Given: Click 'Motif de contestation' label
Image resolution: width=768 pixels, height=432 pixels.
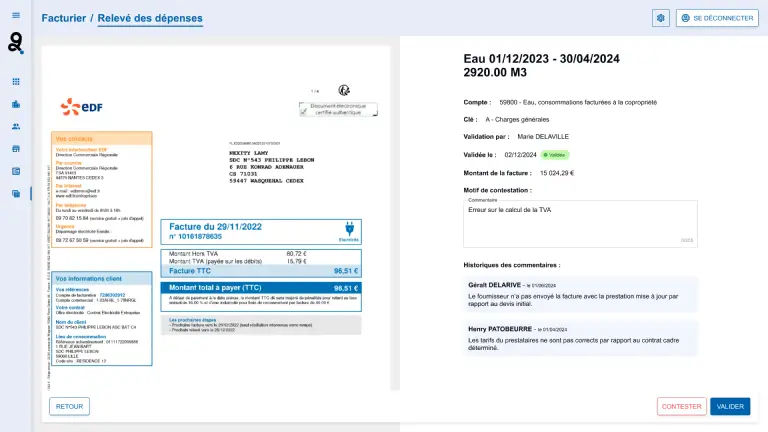Looking at the screenshot, I should coord(498,190).
